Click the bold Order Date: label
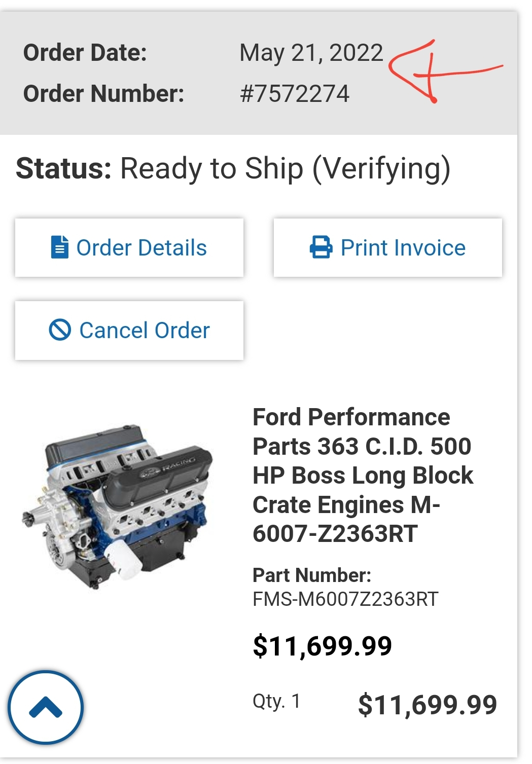 tap(85, 53)
